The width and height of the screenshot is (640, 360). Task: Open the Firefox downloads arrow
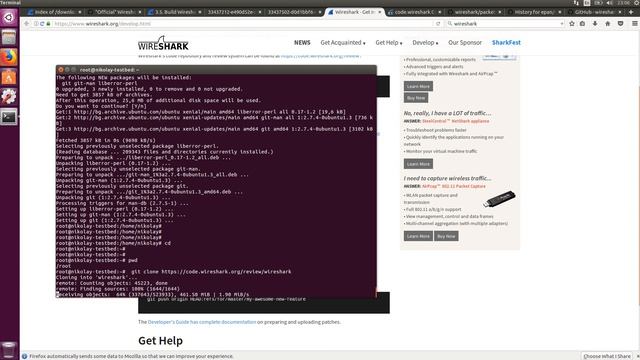pos(595,24)
